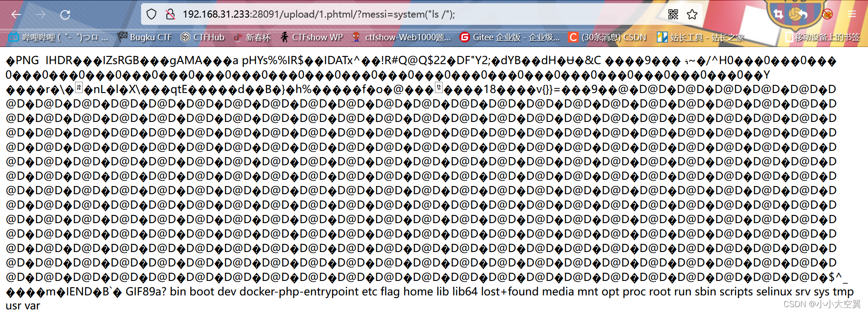Open the crossed-out fox extension icon

pos(827,14)
